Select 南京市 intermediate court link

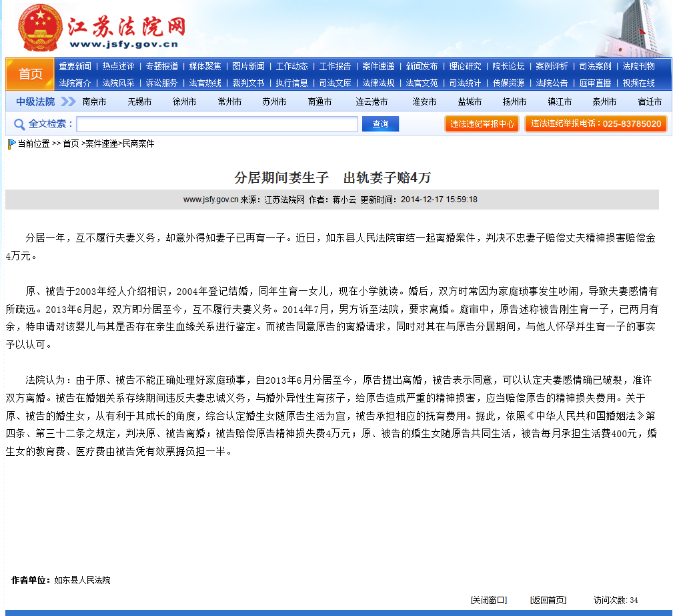[94, 101]
